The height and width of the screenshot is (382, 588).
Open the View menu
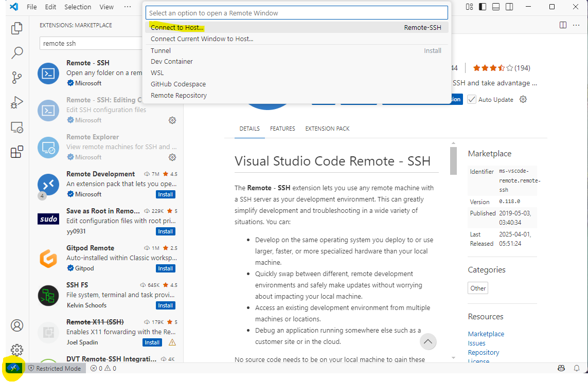[106, 7]
